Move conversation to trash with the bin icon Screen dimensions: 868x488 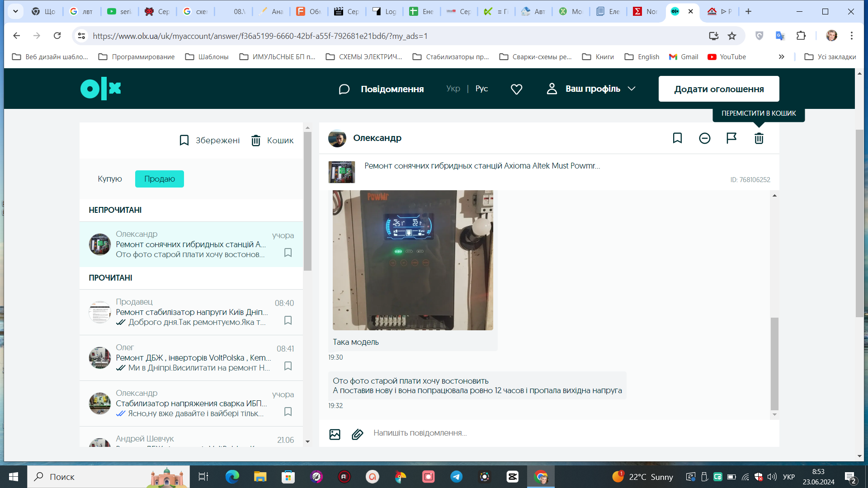pyautogui.click(x=759, y=138)
